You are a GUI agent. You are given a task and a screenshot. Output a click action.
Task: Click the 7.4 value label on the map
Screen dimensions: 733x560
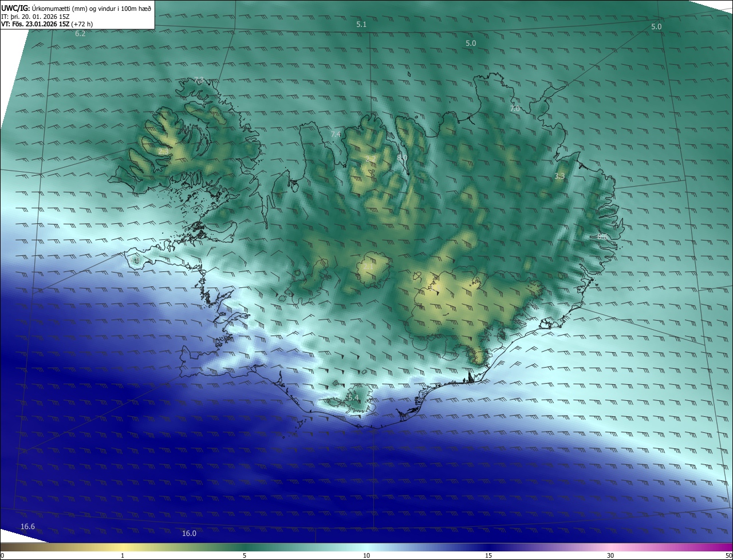click(336, 134)
